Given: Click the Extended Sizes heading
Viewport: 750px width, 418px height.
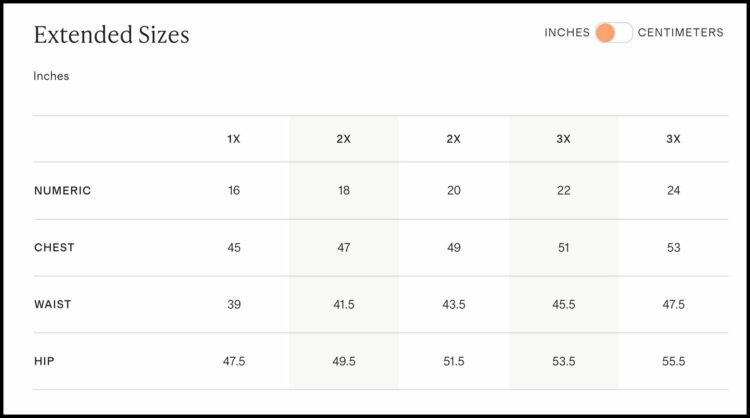Looking at the screenshot, I should pos(111,35).
